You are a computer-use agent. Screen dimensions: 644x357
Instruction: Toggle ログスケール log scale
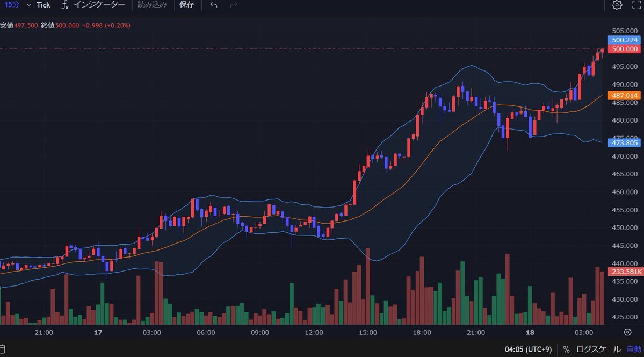598,349
